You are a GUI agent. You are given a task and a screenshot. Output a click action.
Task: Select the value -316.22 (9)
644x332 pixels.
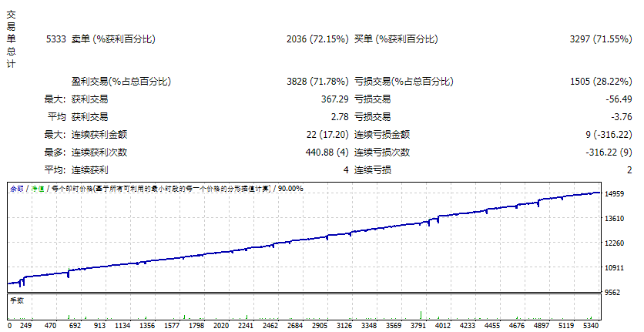609,152
